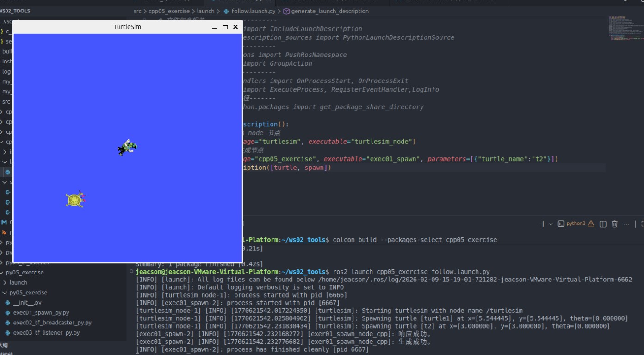Viewport: 644px width, 355px height.
Task: Click follow.launch.py in the breadcrumb
Action: click(254, 11)
